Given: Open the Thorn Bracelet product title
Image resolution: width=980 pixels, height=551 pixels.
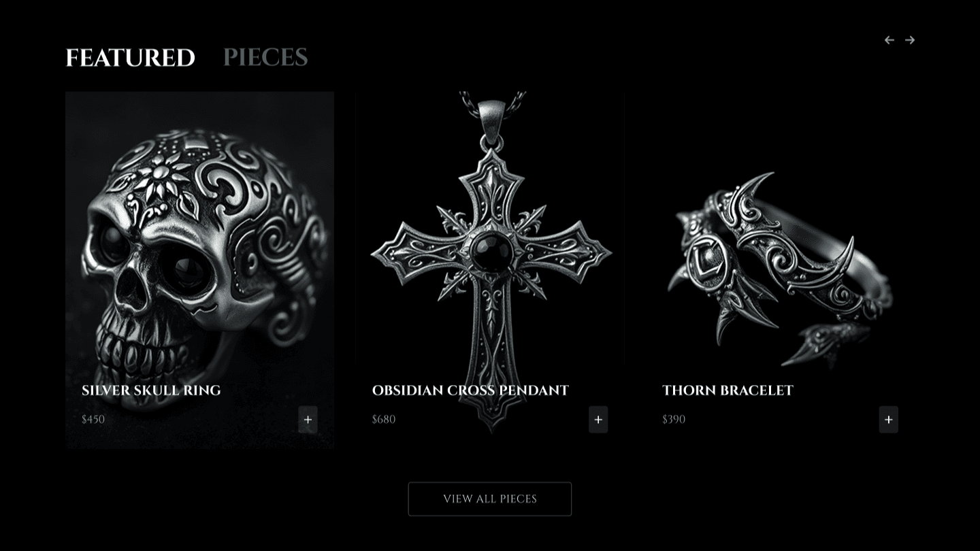Looking at the screenshot, I should coord(728,390).
